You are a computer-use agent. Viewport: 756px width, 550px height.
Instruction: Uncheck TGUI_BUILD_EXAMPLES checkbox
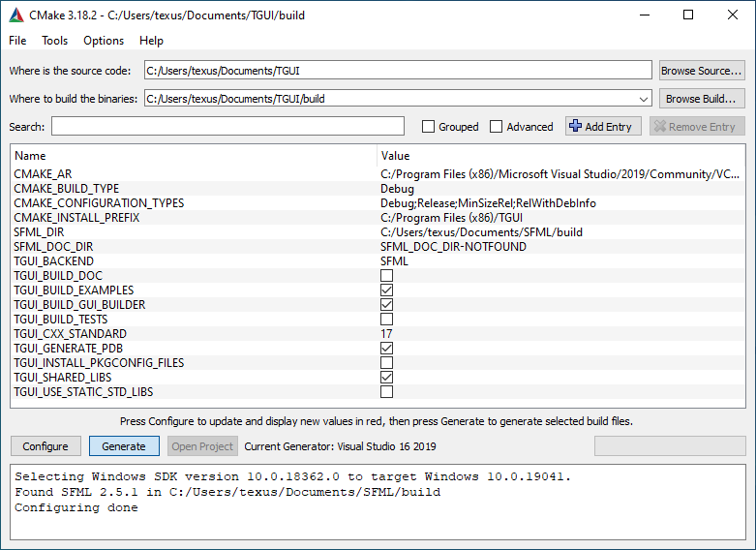click(x=386, y=290)
